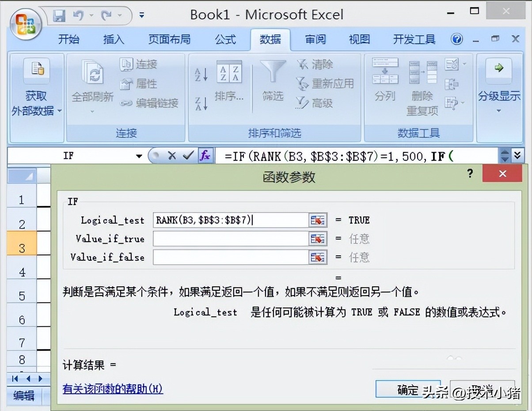Select the 审阅 tab
532x411 pixels.
coord(315,40)
